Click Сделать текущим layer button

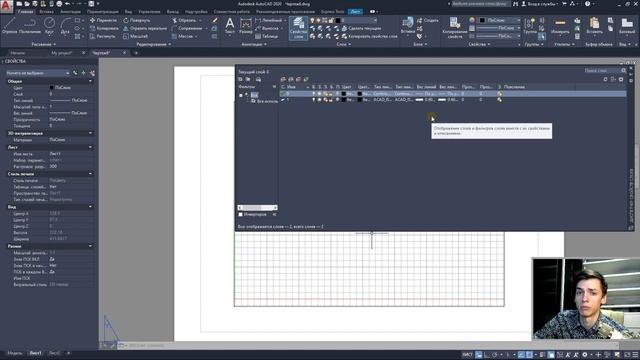(x=361, y=28)
